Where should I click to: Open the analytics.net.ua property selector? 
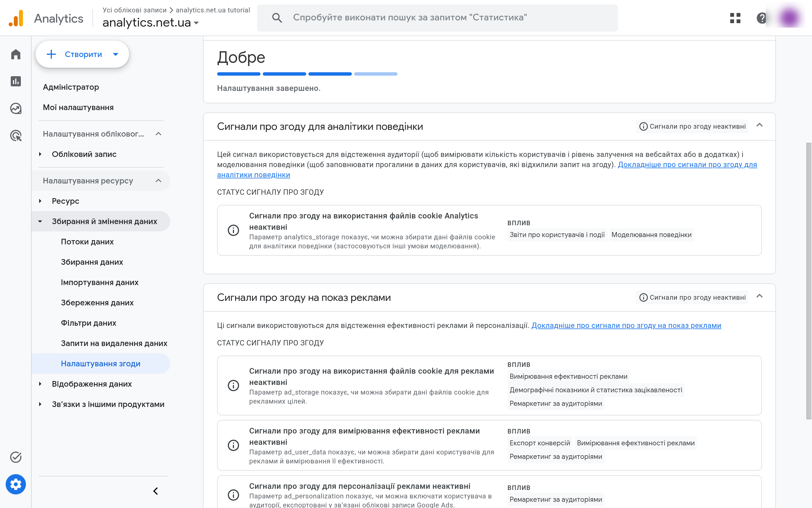[x=151, y=23]
